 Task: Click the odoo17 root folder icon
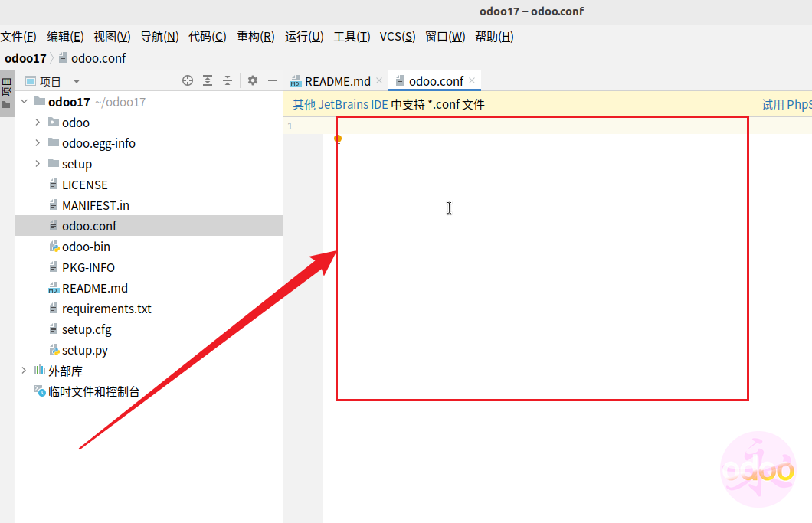click(x=40, y=101)
